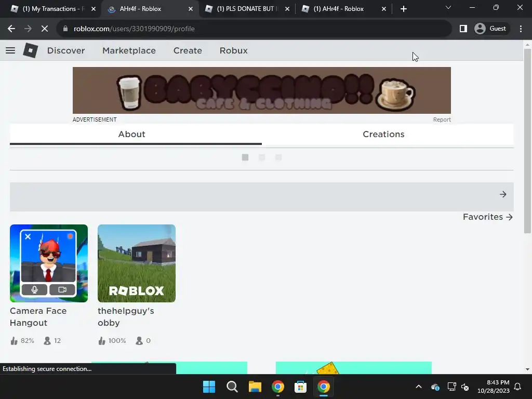Click the scrollbar down arrow
Viewport: 532px width, 399px height.
coord(527,369)
